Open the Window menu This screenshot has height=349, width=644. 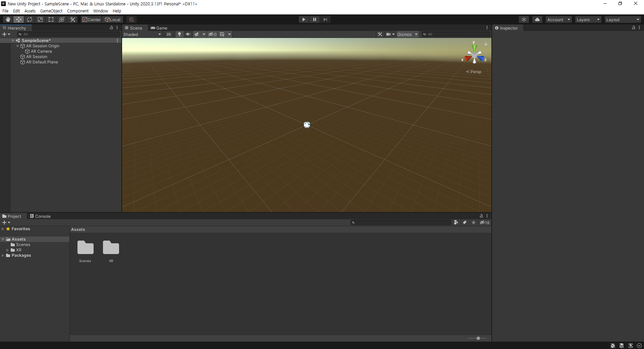101,11
